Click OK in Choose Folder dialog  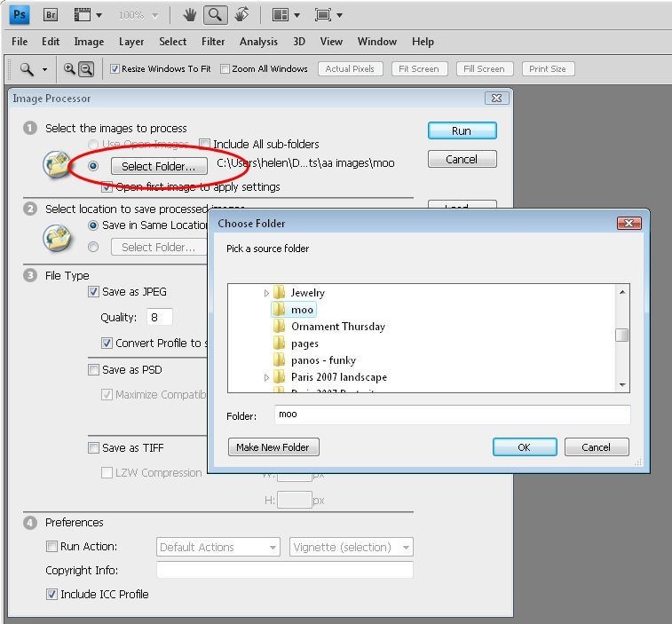525,447
